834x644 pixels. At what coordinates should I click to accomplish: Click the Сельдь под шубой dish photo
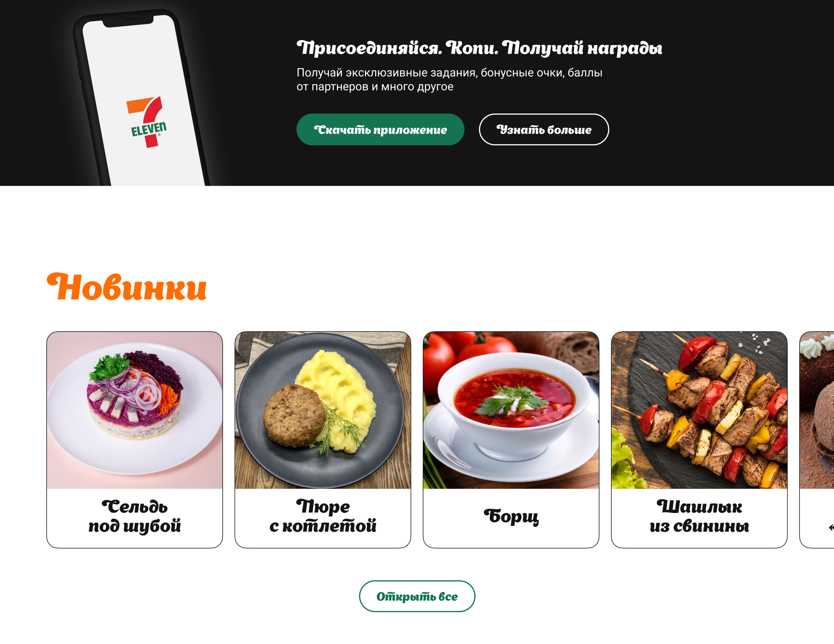(x=134, y=410)
